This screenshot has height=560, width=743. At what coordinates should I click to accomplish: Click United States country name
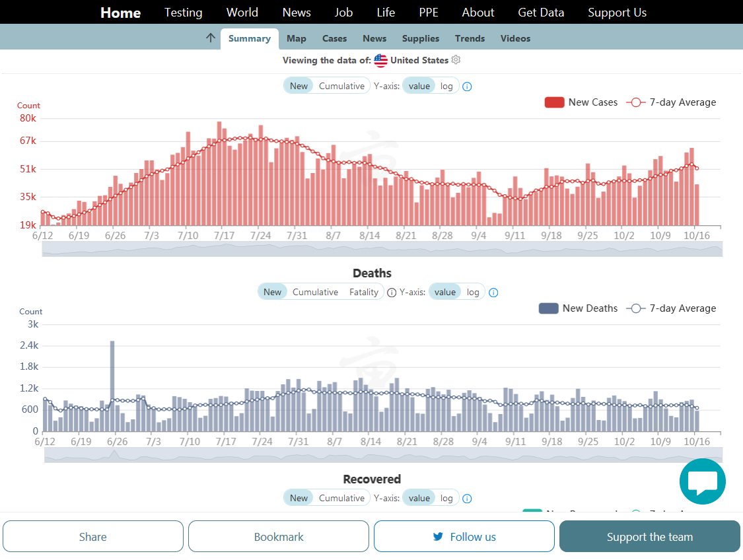coord(419,60)
